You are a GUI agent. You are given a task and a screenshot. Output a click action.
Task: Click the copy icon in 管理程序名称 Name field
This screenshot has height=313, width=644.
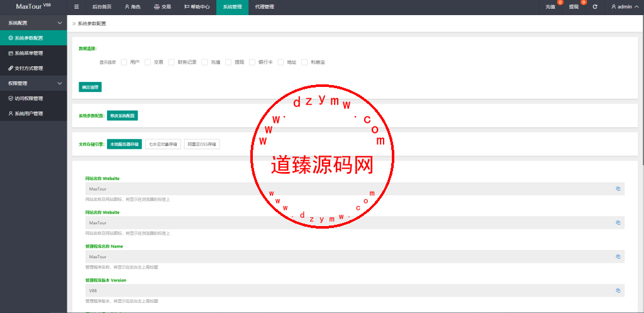click(618, 257)
